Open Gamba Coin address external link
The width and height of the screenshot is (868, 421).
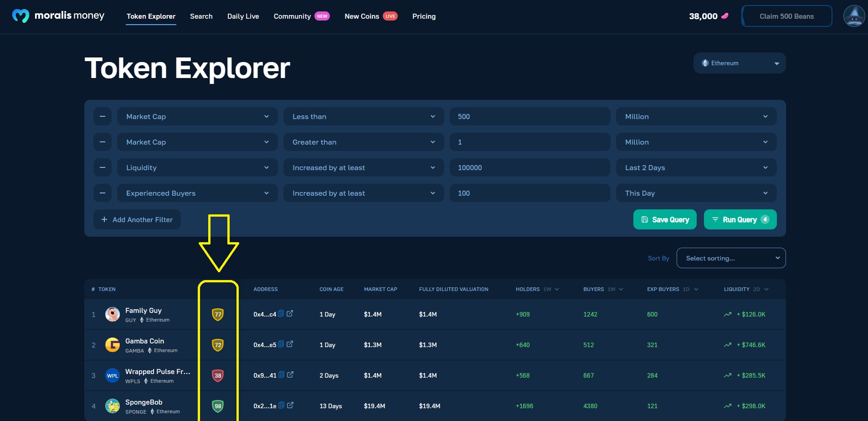pos(290,344)
